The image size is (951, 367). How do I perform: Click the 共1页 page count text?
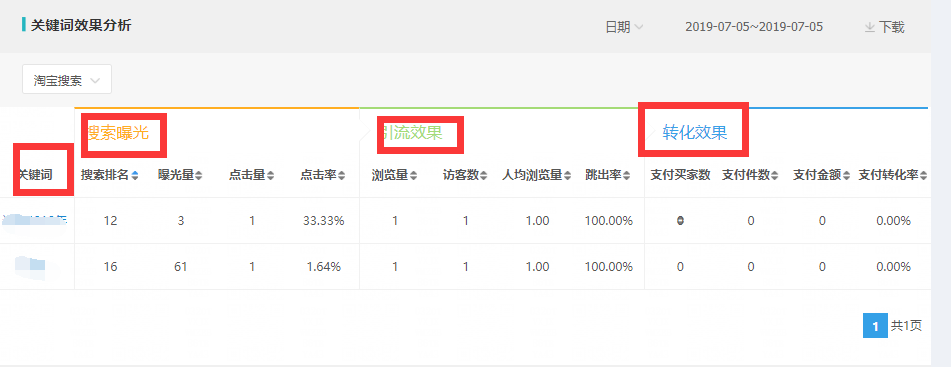click(906, 326)
